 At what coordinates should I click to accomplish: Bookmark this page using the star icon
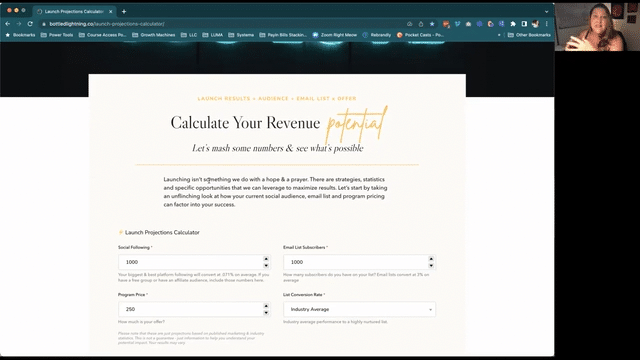pyautogui.click(x=432, y=24)
